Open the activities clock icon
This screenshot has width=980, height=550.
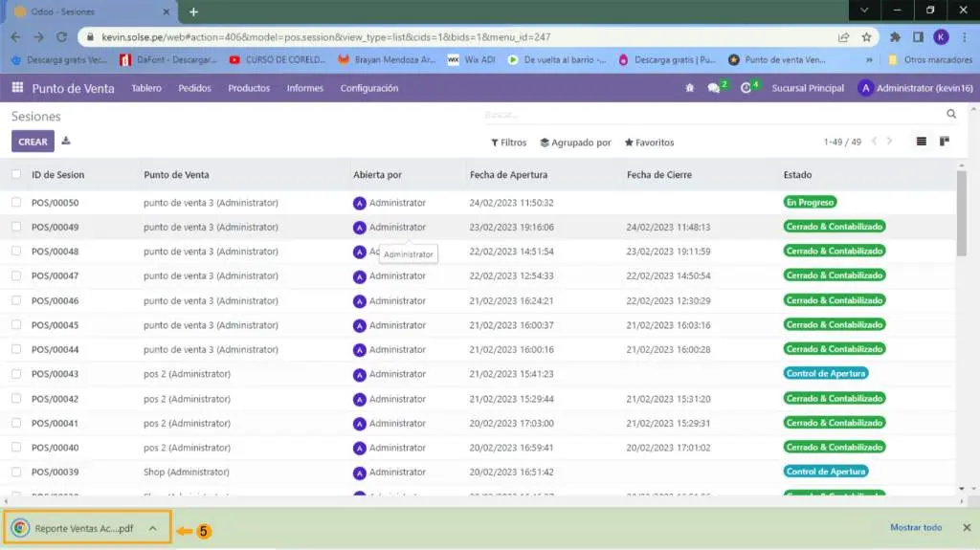tap(746, 88)
